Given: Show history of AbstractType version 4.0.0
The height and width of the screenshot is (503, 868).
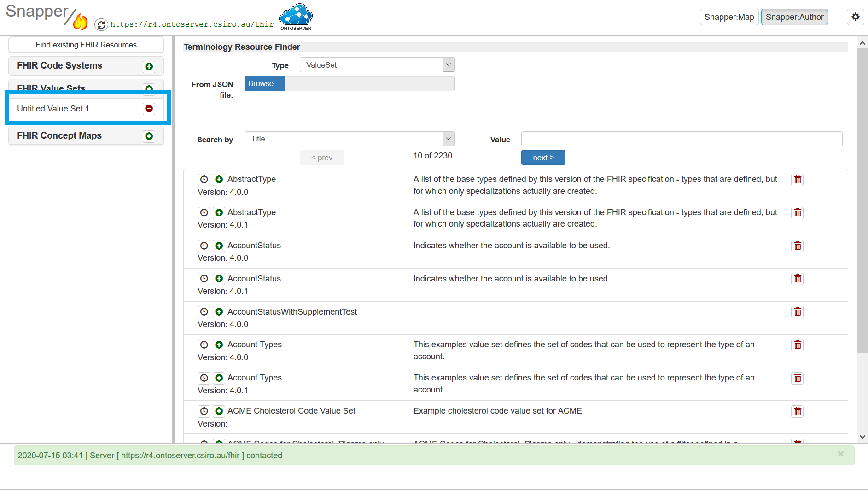Looking at the screenshot, I should (204, 180).
